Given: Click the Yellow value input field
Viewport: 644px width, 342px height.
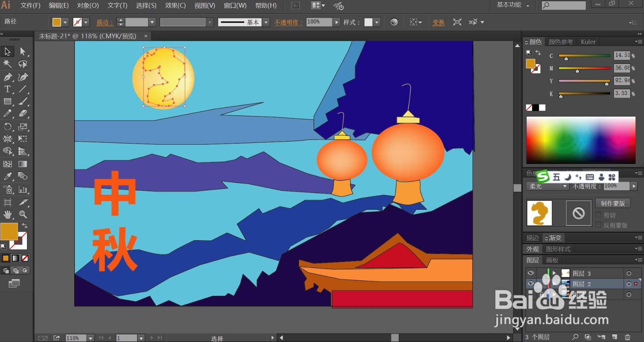Looking at the screenshot, I should (622, 80).
